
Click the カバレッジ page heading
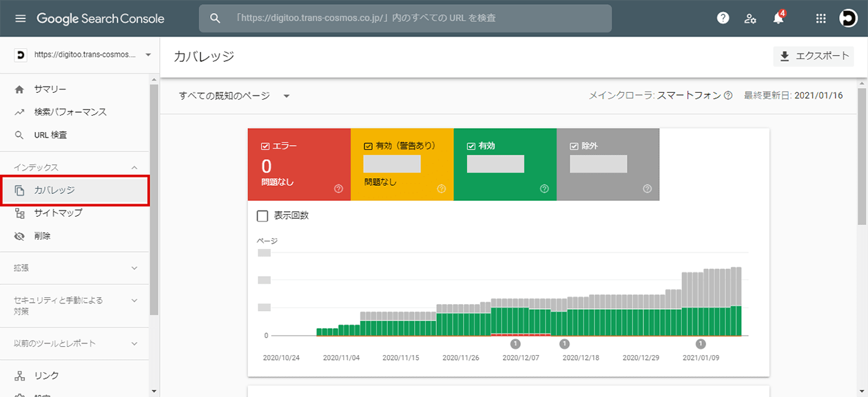click(205, 56)
